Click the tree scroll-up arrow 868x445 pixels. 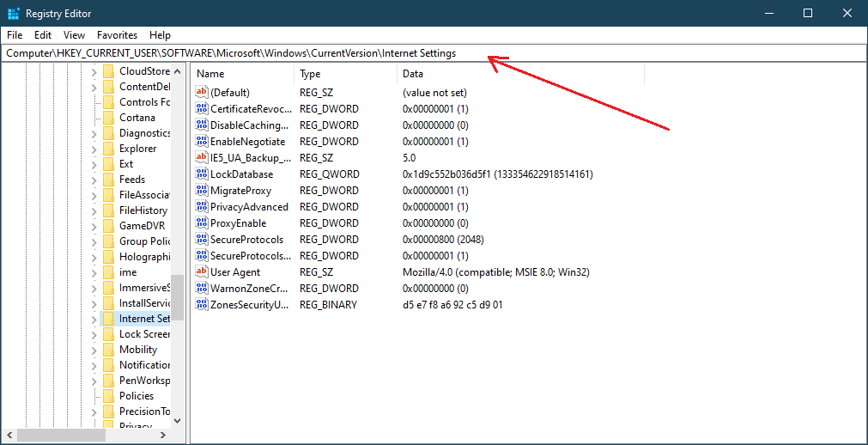[x=177, y=71]
